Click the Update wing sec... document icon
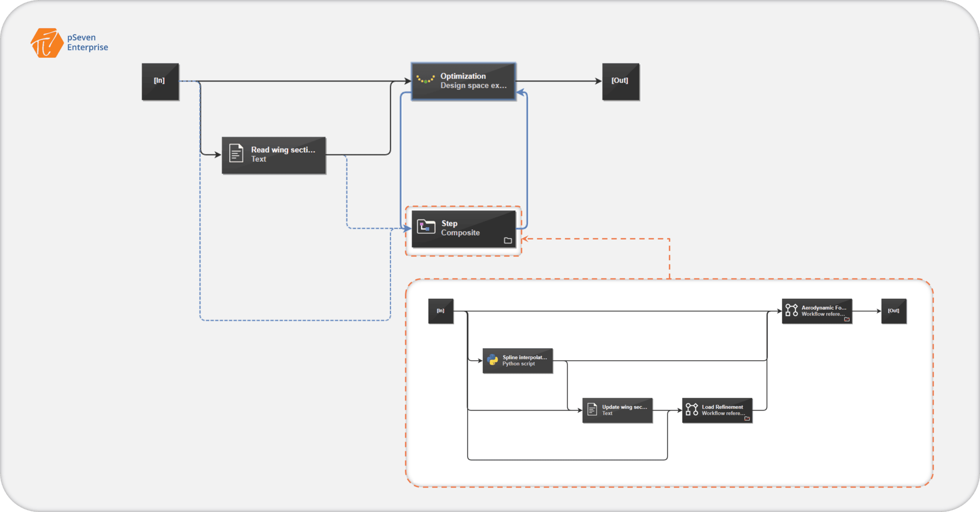This screenshot has height=512, width=980. click(592, 409)
